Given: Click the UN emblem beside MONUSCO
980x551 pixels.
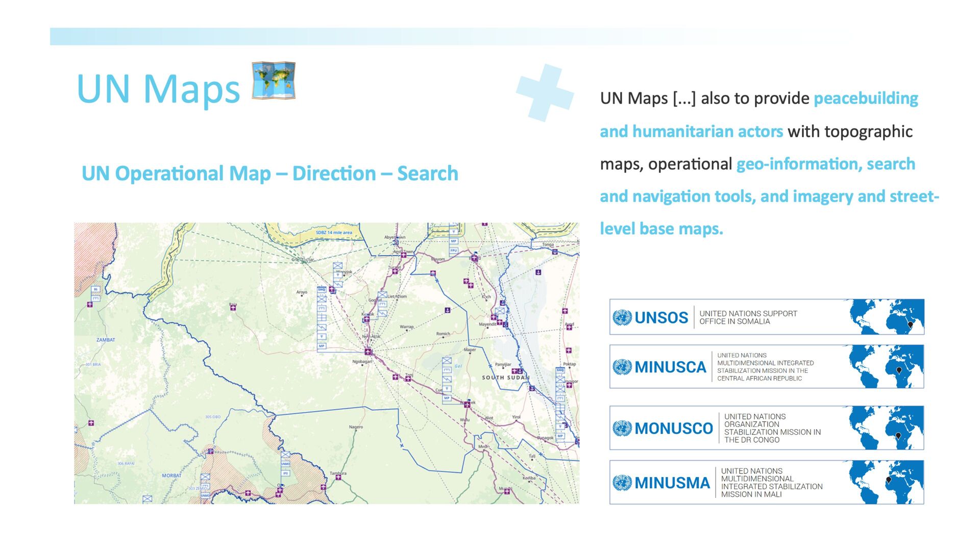Looking at the screenshot, I should (x=622, y=428).
